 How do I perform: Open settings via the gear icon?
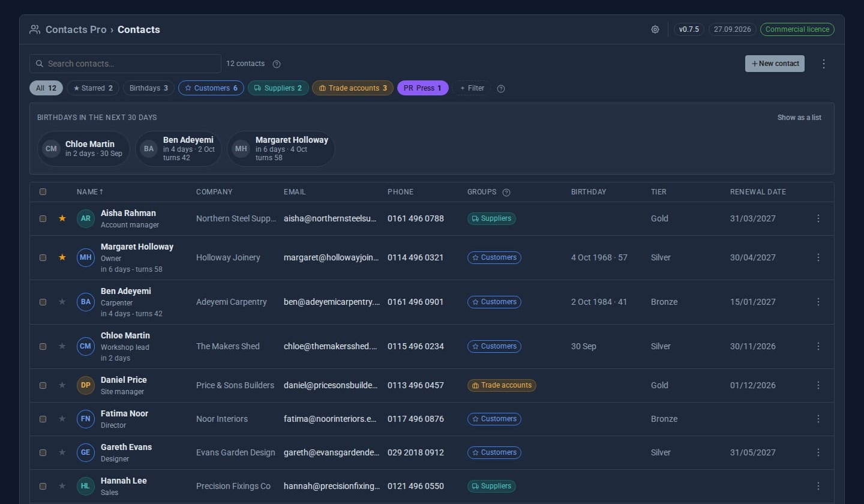pyautogui.click(x=655, y=29)
